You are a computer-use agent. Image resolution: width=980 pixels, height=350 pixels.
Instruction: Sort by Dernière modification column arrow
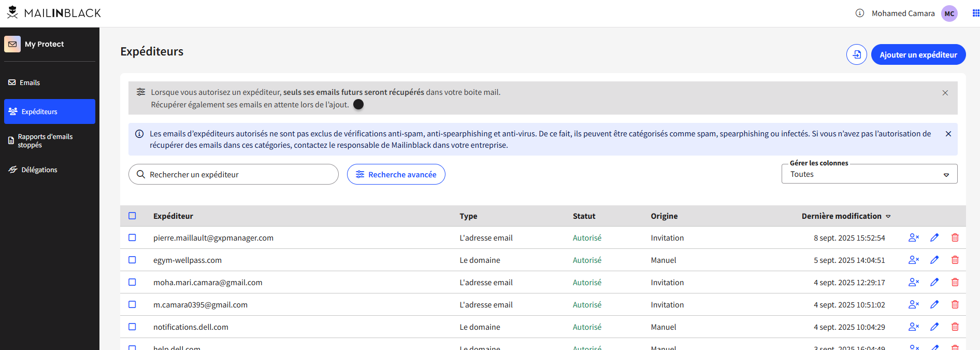pos(888,216)
